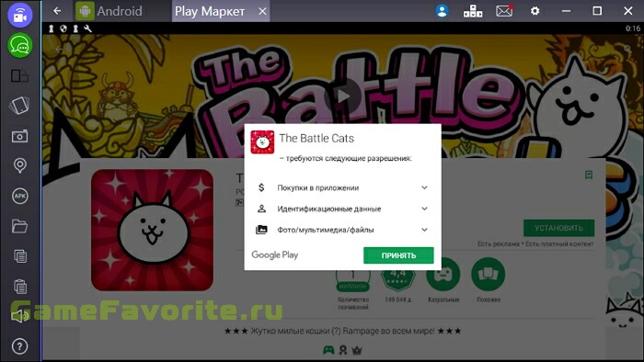Click The Battle Cats large app icon
Screen dimensions: 644x362
click(x=152, y=230)
